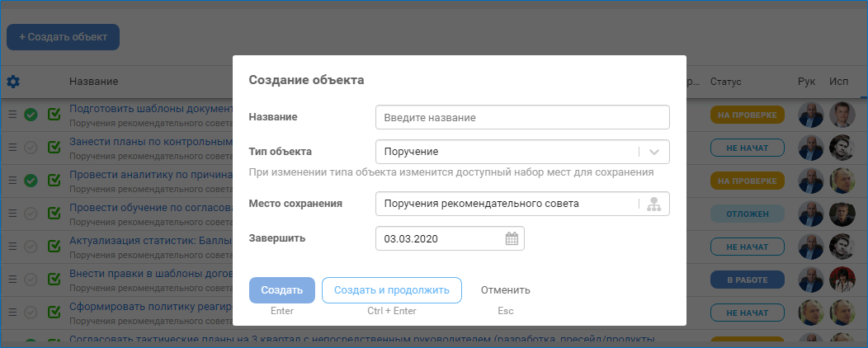Click drag-handle menu icon of Актуализация статистик row

coord(12,247)
